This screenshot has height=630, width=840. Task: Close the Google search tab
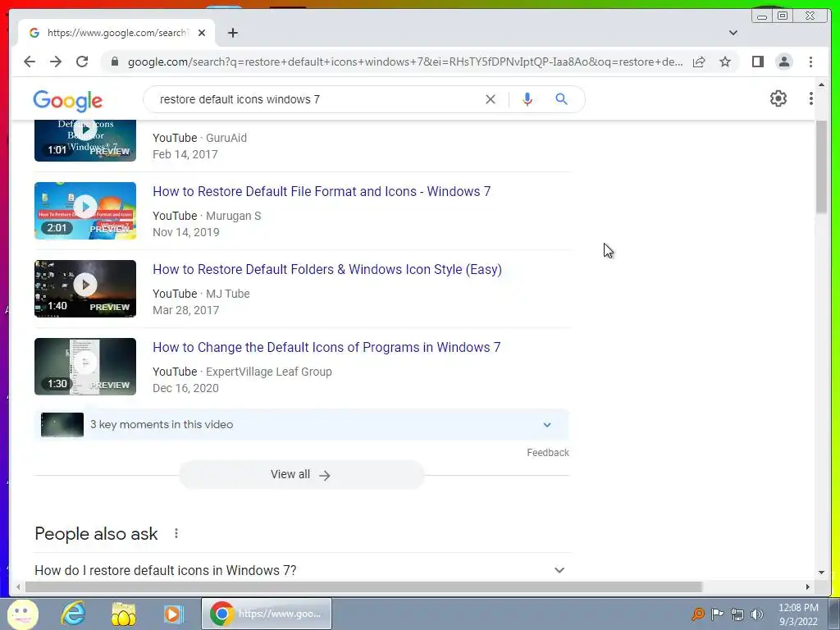click(202, 33)
